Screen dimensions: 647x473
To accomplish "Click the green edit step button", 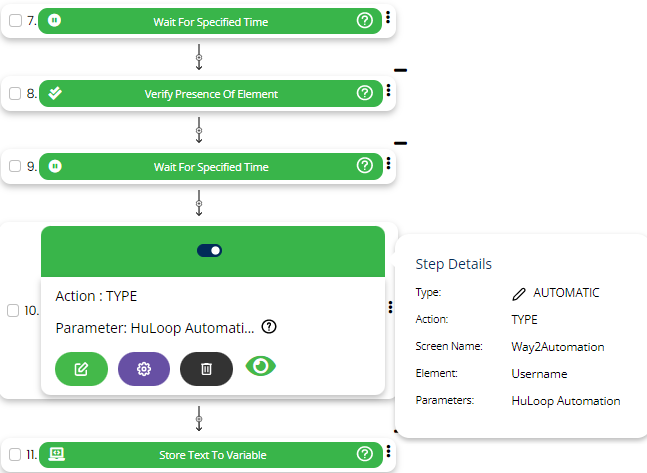I will point(82,369).
